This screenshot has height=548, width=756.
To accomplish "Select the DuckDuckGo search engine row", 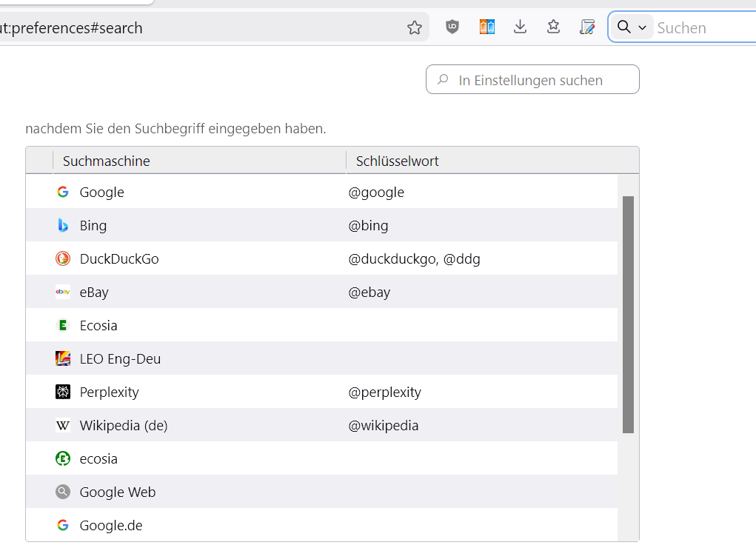I will [118, 258].
